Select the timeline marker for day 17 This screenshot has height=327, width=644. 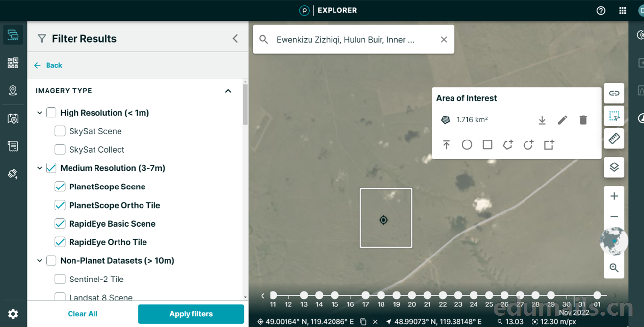tap(365, 295)
